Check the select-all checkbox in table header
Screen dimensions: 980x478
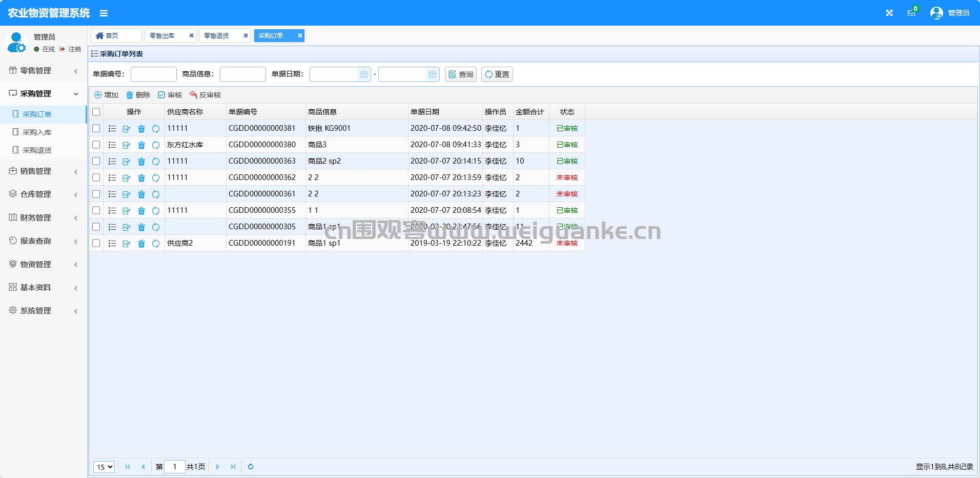click(x=96, y=112)
